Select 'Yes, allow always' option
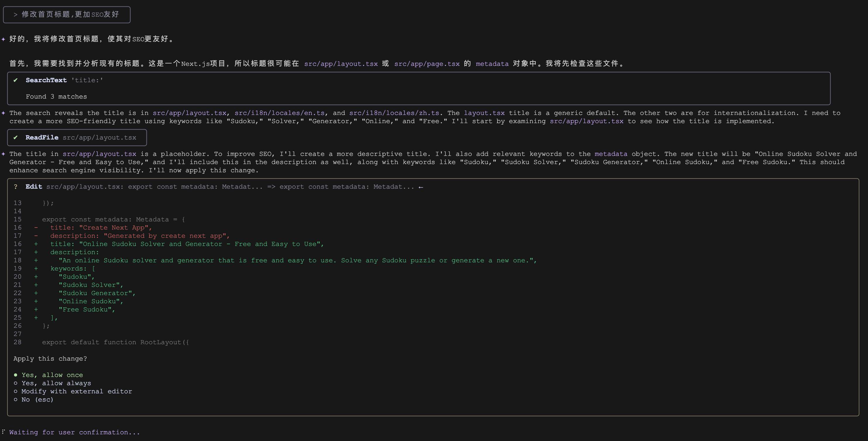Screen dimensions: 868x441 coord(52,383)
